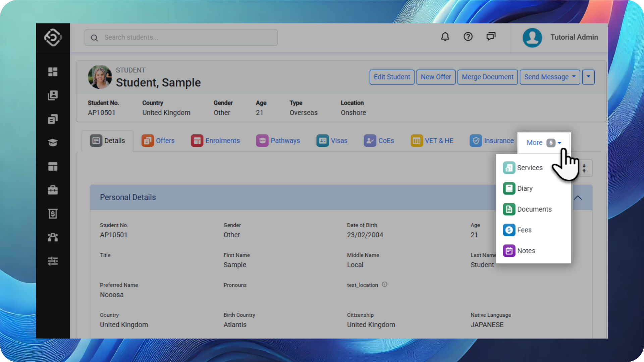The width and height of the screenshot is (644, 362).
Task: Click the contacts card sidebar icon
Action: click(x=53, y=96)
